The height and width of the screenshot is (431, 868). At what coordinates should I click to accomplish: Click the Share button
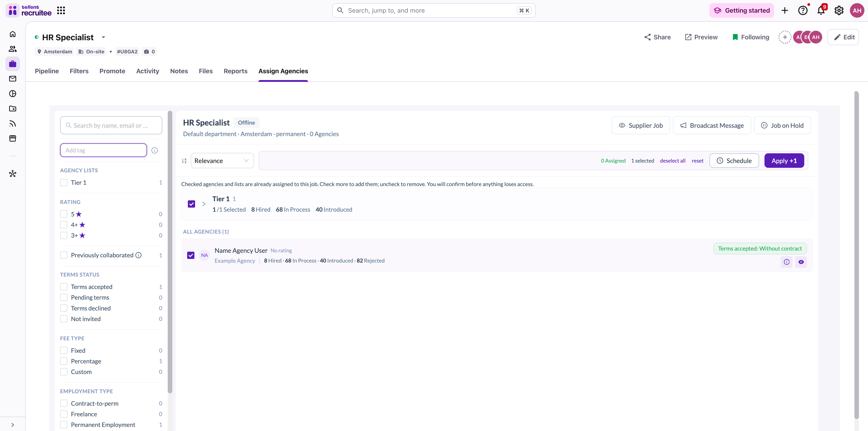pos(657,37)
